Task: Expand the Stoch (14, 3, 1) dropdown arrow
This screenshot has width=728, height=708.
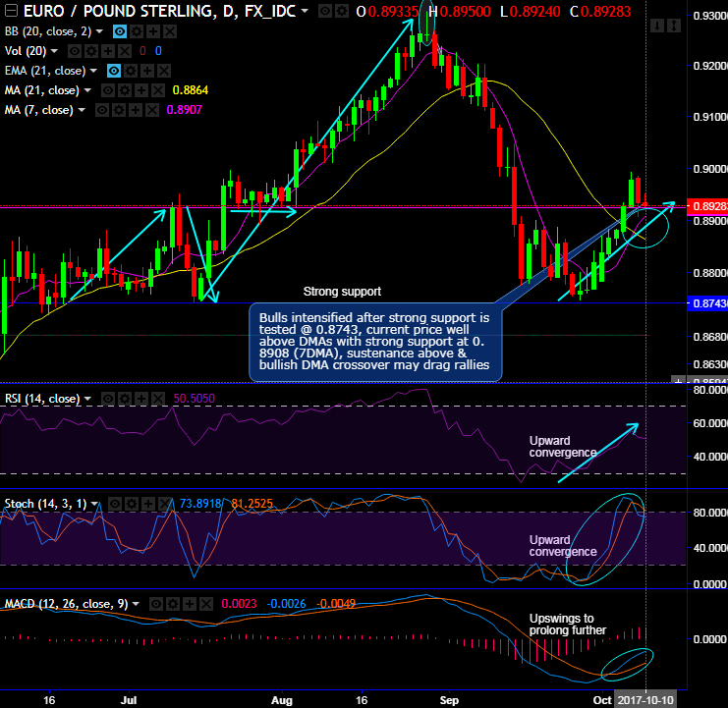Action: point(94,504)
